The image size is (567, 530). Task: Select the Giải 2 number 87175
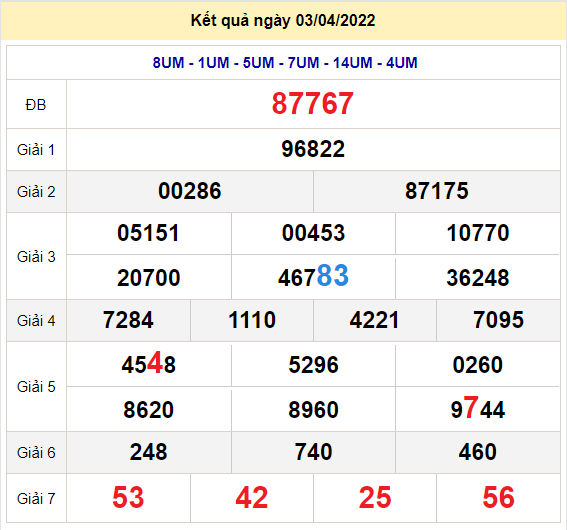[x=437, y=191]
